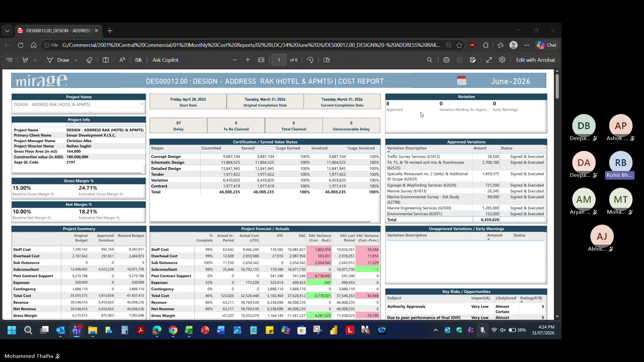Go to the browser Home page

[x=34, y=45]
